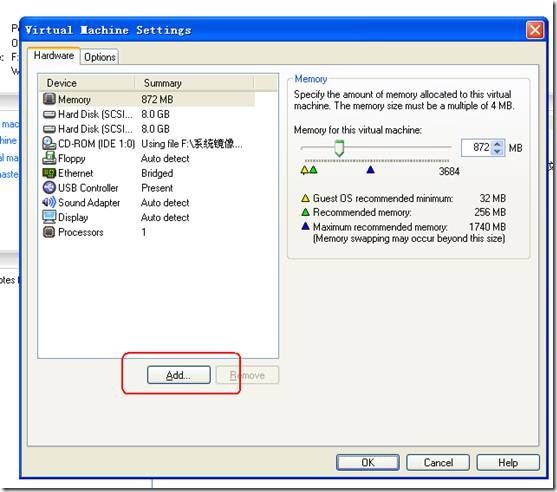Image resolution: width=557 pixels, height=492 pixels.
Task: Click the Cancel button
Action: [x=438, y=462]
